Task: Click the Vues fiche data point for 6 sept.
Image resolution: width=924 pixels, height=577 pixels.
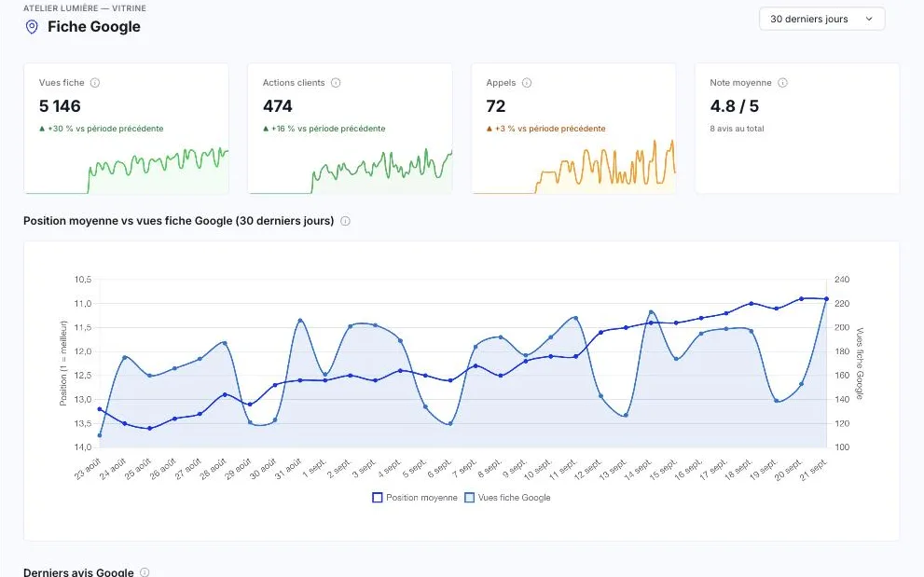Action: click(x=450, y=424)
